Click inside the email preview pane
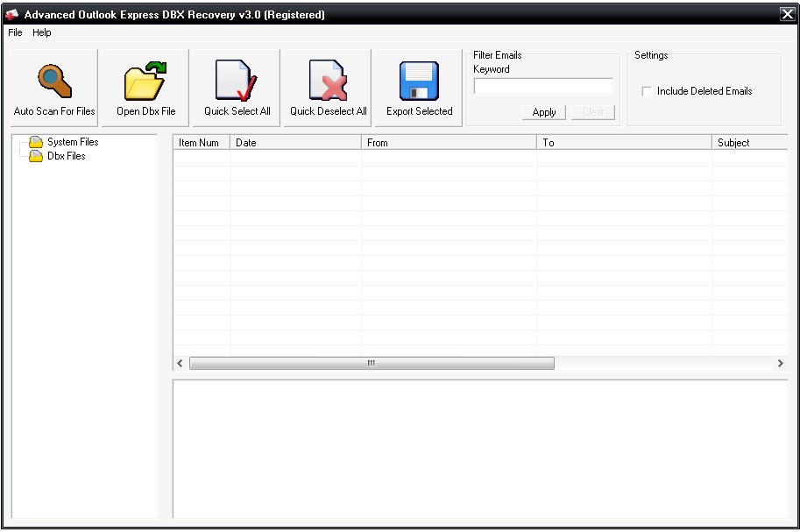Screen dimensions: 800x532 click(x=480, y=449)
